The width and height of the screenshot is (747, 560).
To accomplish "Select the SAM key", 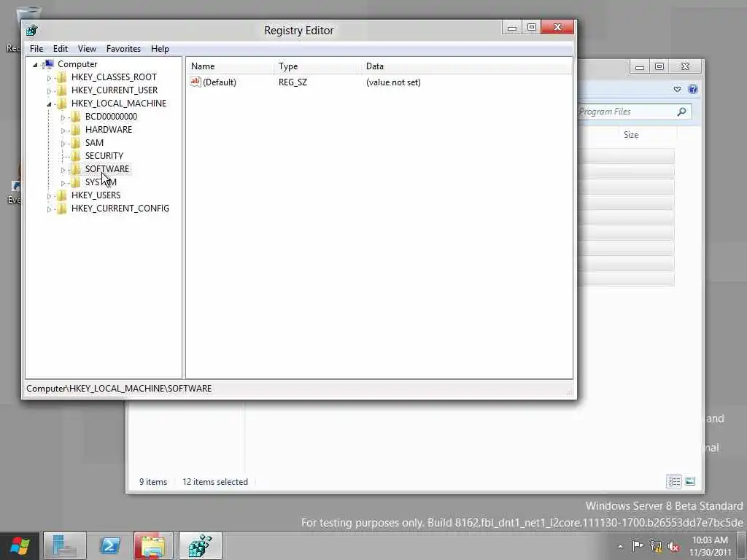I will click(x=94, y=142).
